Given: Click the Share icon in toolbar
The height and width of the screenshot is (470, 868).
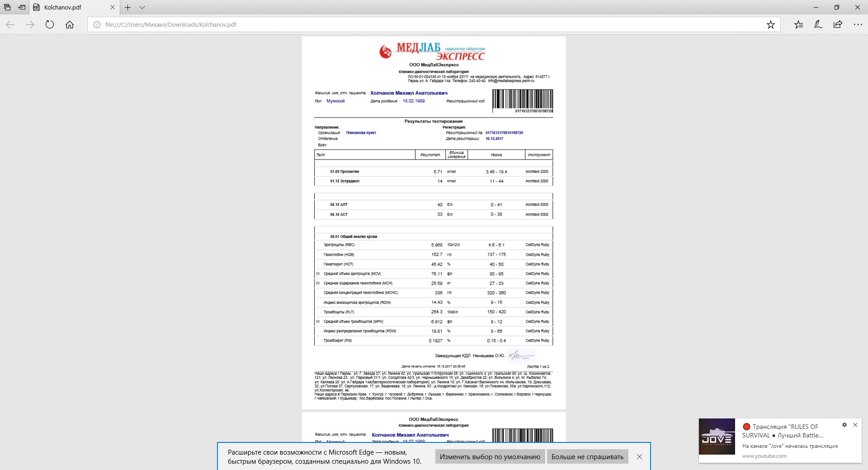Looking at the screenshot, I should click(838, 25).
